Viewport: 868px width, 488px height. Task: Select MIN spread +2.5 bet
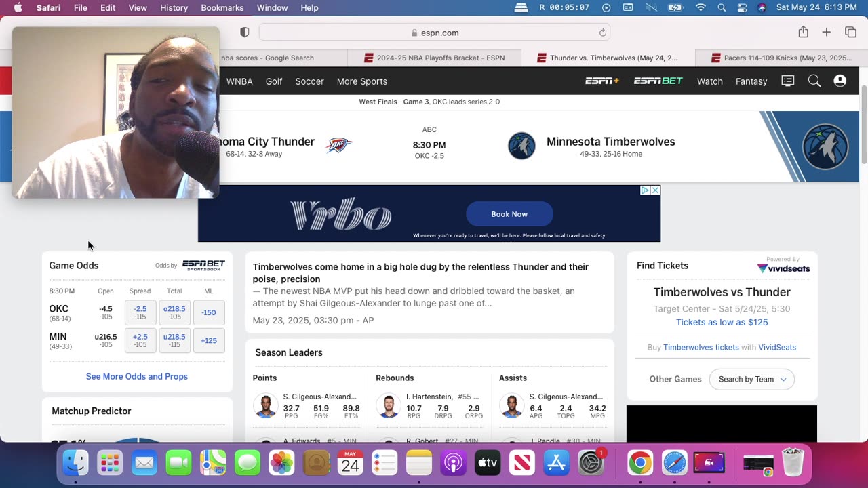[140, 340]
